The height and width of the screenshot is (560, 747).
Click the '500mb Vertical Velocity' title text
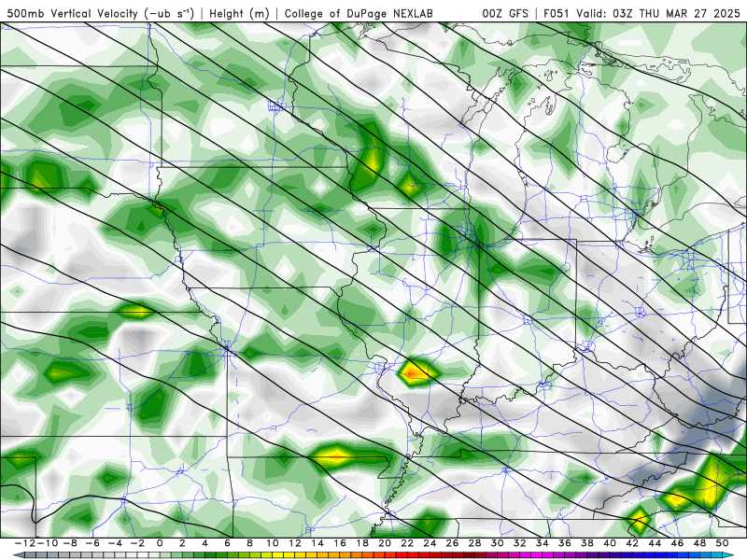pos(73,13)
